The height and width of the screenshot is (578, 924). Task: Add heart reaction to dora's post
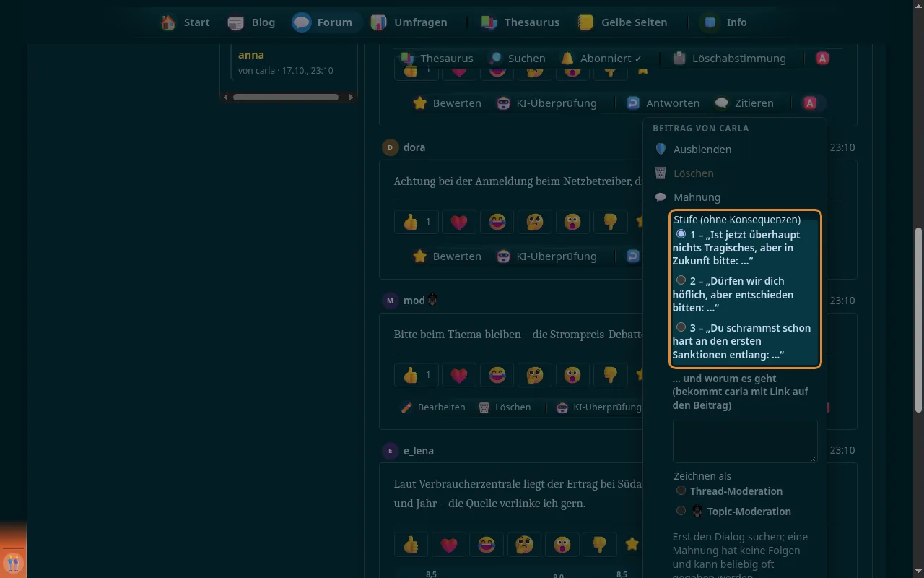coord(459,222)
